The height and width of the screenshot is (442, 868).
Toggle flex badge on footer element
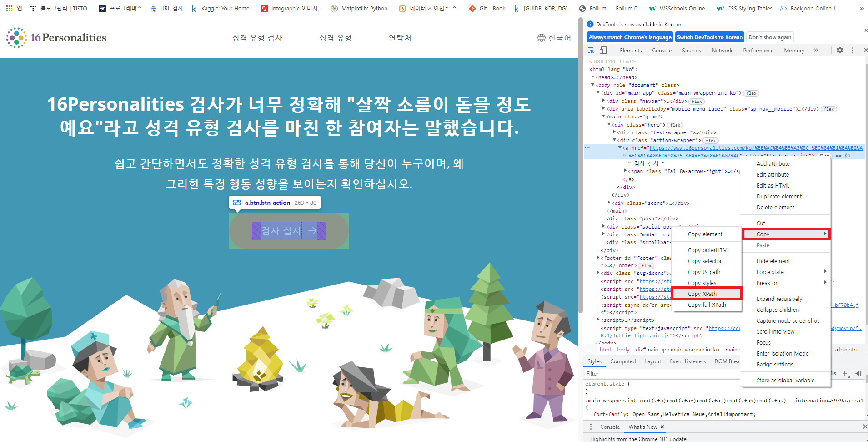(646, 266)
